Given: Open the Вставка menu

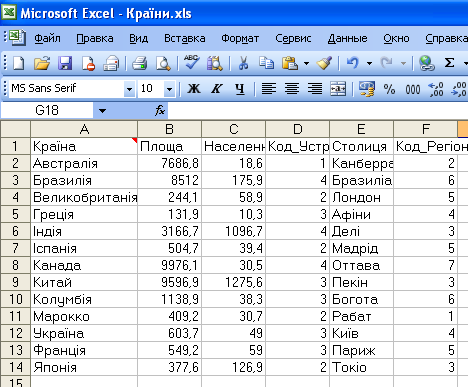Looking at the screenshot, I should pos(184,38).
